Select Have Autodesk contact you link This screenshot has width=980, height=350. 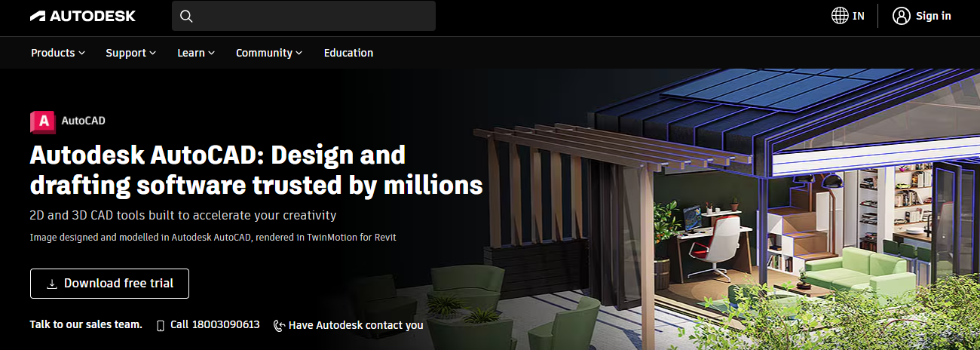click(x=356, y=326)
